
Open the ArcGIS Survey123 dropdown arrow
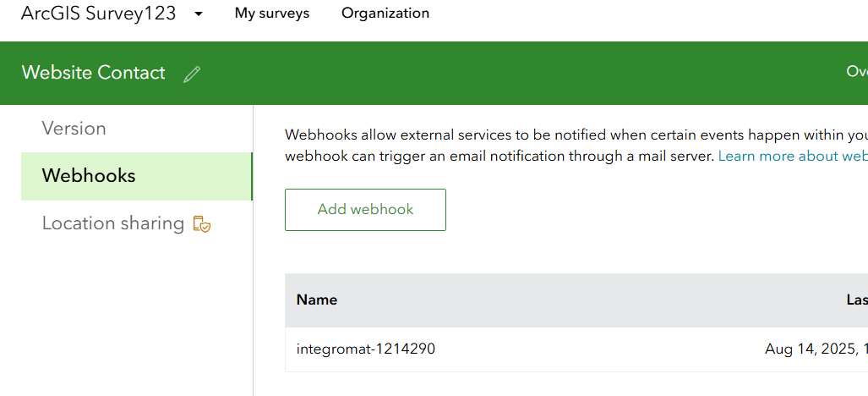[x=199, y=14]
